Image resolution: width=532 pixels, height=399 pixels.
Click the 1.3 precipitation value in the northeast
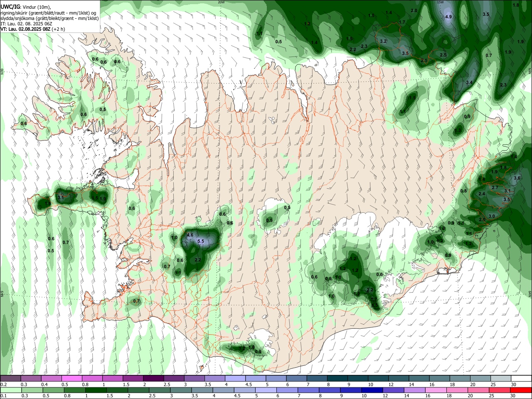[x=458, y=130]
